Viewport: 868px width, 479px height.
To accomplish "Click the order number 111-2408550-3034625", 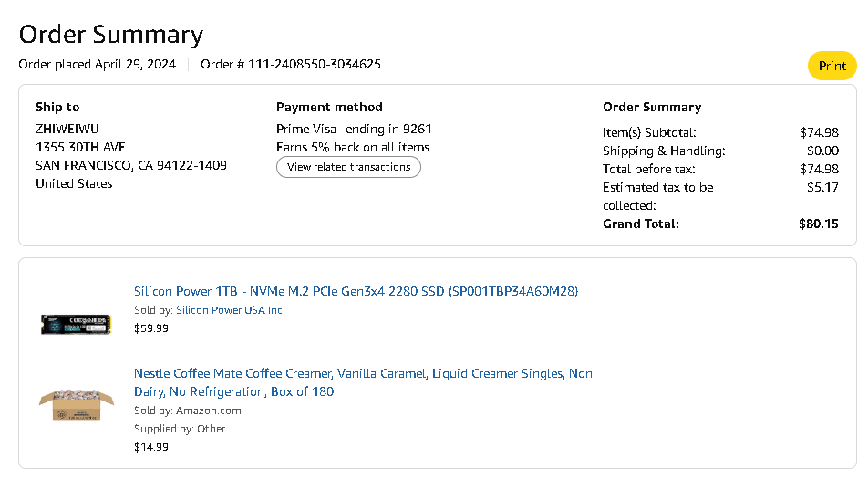I will pyautogui.click(x=315, y=64).
